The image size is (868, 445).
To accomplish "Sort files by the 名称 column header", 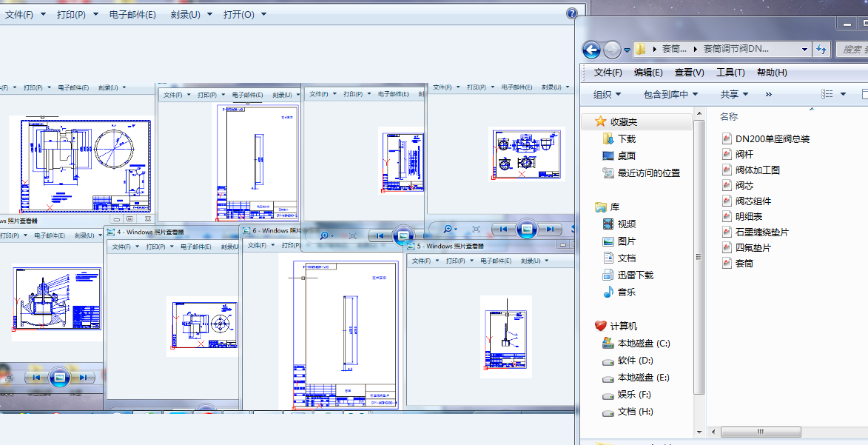I will pos(728,116).
